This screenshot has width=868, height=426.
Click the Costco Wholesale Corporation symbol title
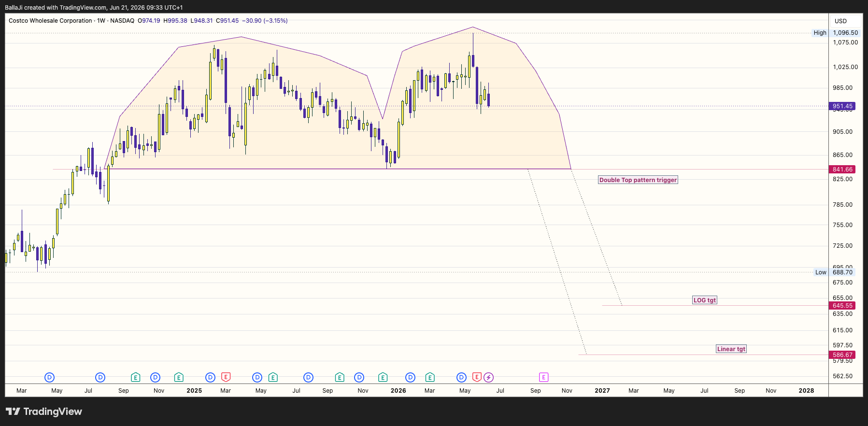pos(50,21)
